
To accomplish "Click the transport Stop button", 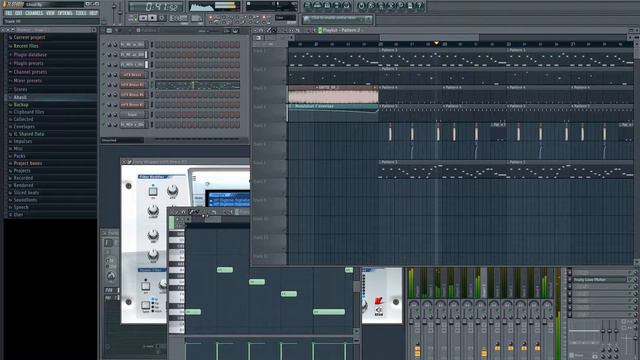I will [152, 18].
